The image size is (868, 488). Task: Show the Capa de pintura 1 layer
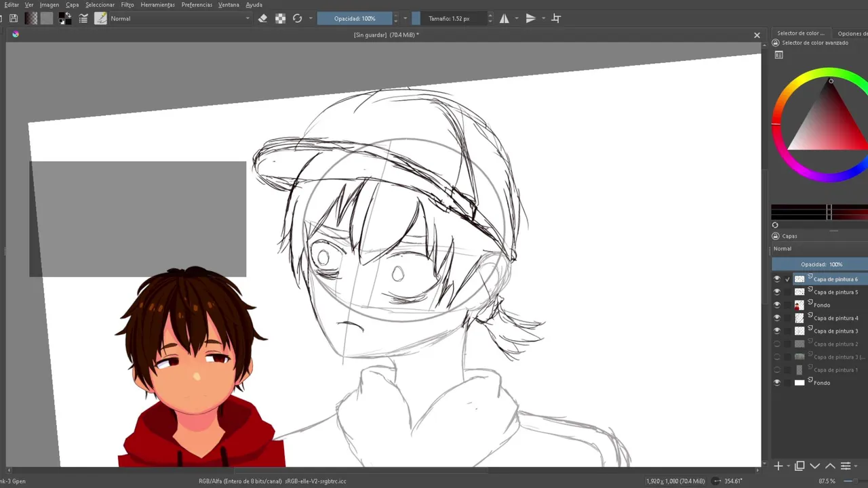[x=777, y=370]
